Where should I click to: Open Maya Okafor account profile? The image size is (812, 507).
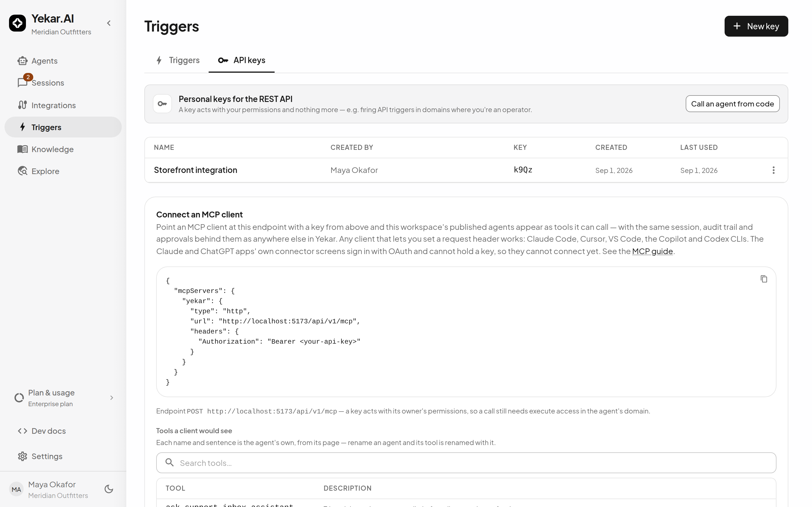point(52,489)
